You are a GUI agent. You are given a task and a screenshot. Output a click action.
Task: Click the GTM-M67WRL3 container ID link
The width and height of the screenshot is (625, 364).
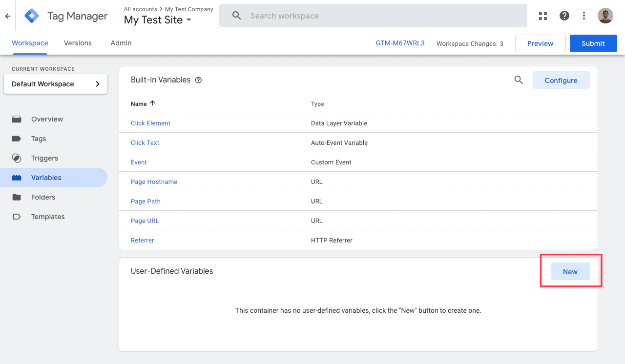pos(400,43)
